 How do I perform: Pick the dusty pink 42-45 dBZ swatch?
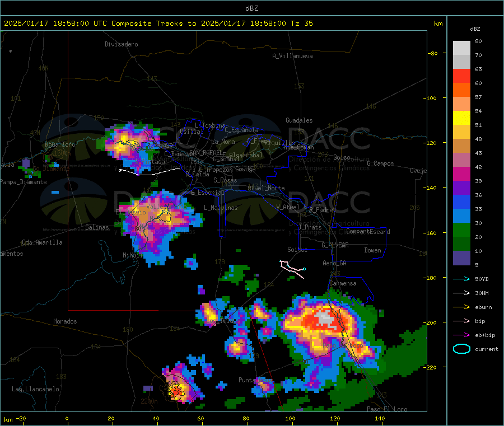[461, 160]
